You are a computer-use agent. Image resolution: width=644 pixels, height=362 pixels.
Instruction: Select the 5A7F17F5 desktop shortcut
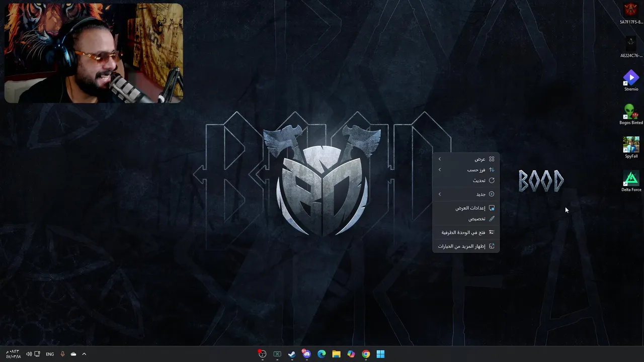click(x=631, y=13)
